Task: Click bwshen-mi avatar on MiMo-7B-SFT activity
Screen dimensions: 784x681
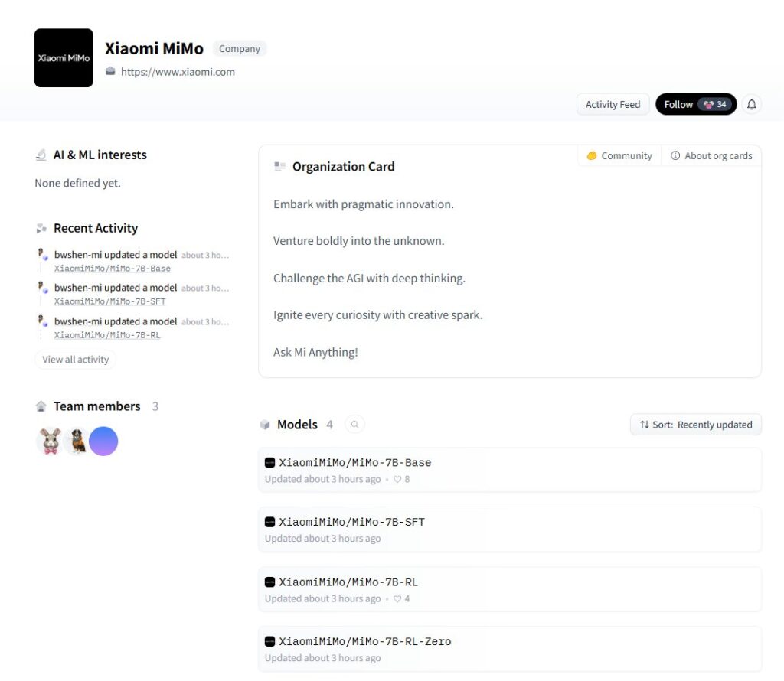Action: pos(43,287)
